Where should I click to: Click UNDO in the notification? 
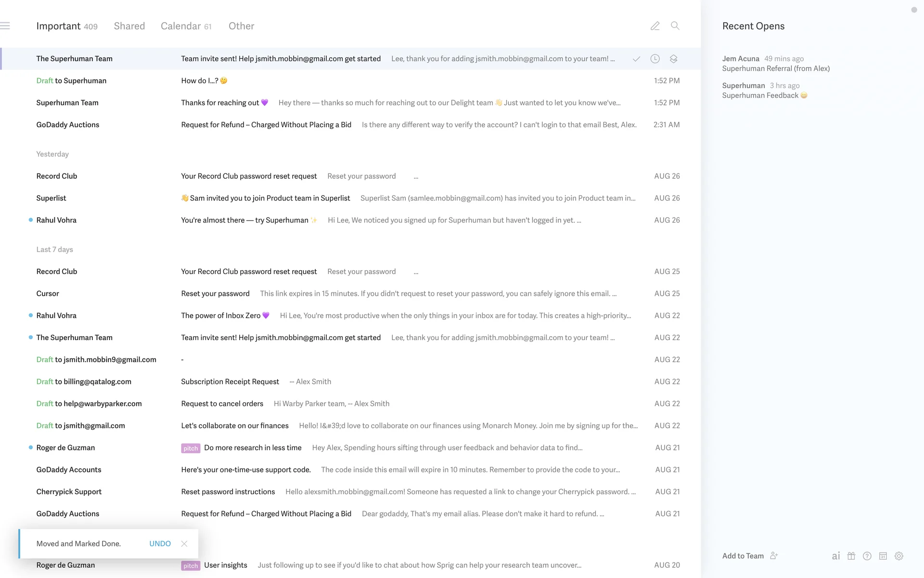160,543
